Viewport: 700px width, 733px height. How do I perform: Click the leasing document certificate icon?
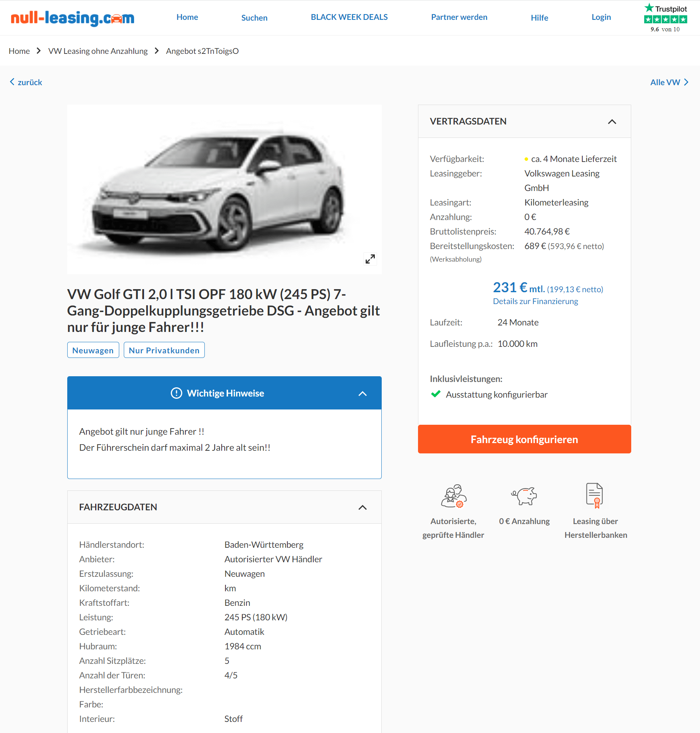(x=595, y=495)
